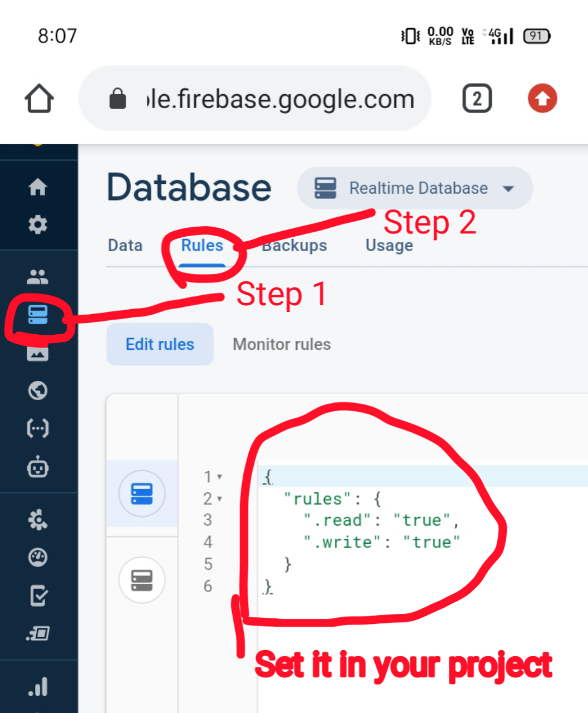Viewport: 588px width, 713px height.
Task: Open Analytics bar chart icon in sidebar
Action: point(38,686)
